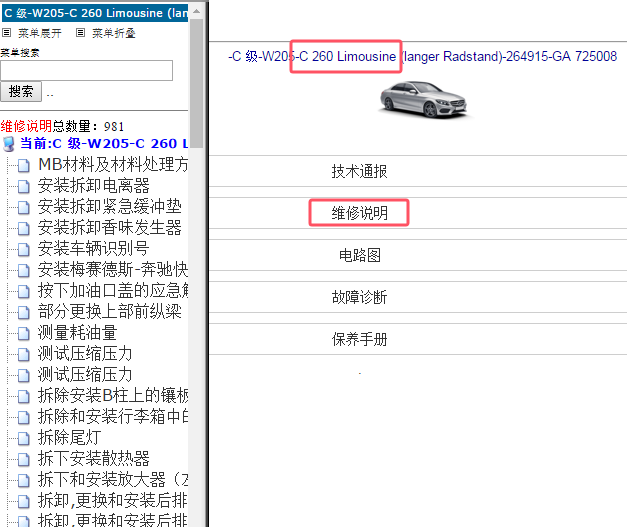Open 部分更换上部前纵梁 entry
The width and height of the screenshot is (627, 527).
tap(110, 311)
